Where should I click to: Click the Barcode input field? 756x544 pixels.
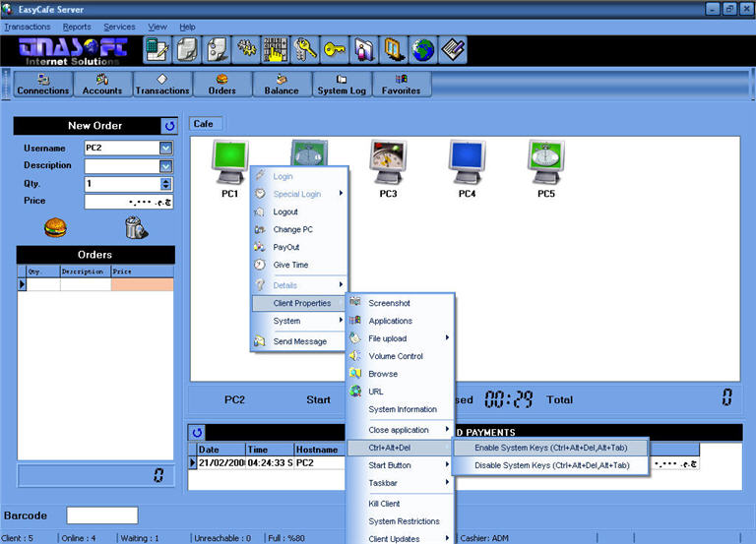pos(102,515)
